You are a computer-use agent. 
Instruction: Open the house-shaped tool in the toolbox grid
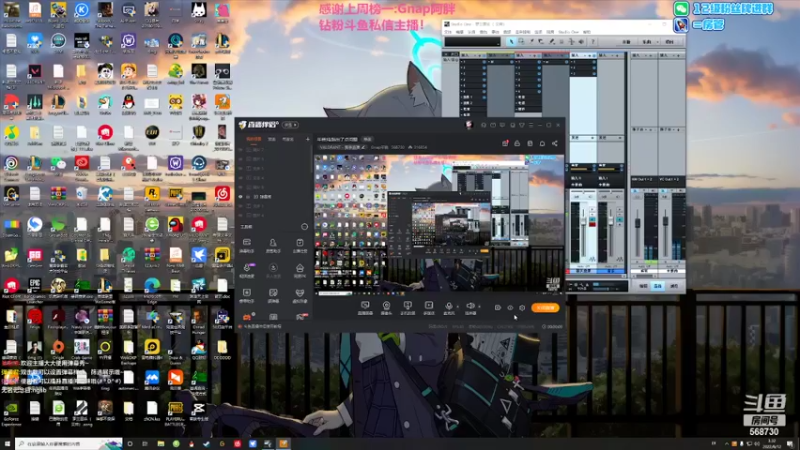[x=300, y=269]
